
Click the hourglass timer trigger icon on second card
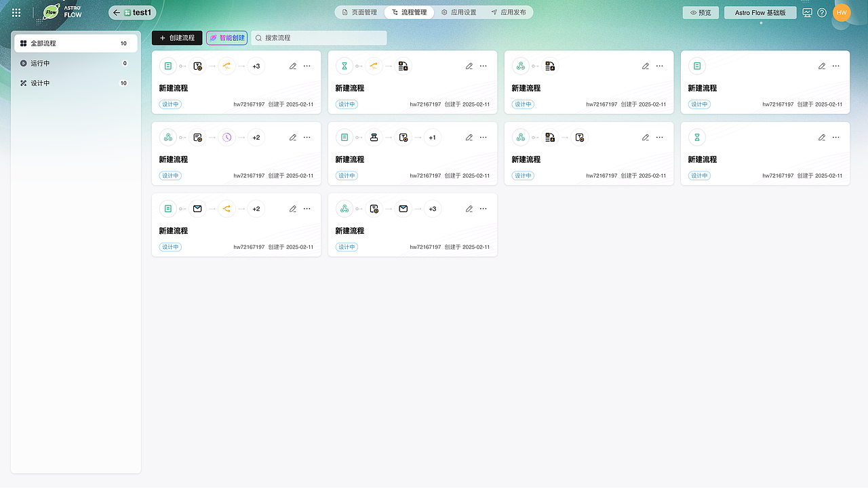tap(346, 66)
